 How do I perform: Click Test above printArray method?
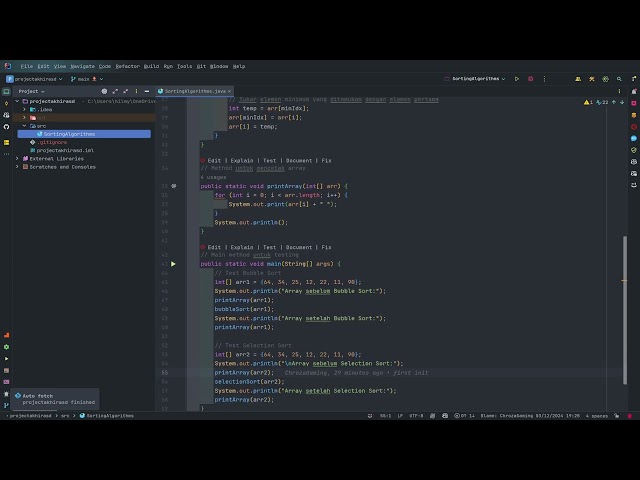click(x=269, y=160)
